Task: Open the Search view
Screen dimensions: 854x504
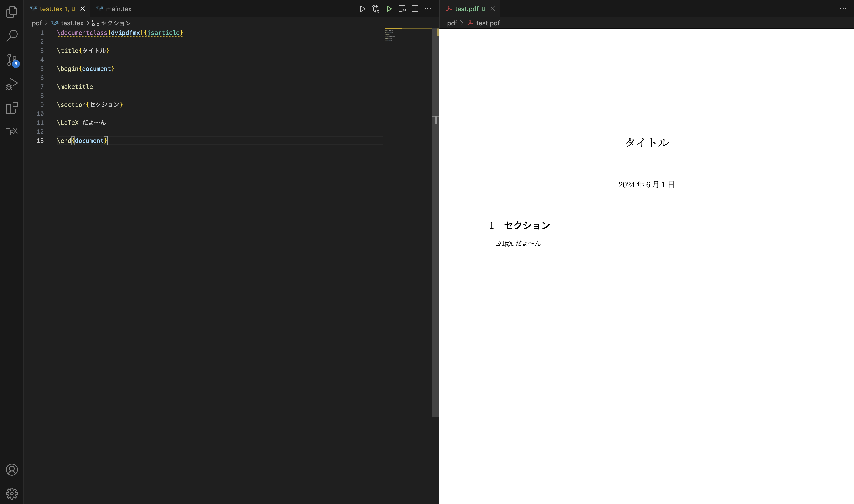Action: [12, 36]
